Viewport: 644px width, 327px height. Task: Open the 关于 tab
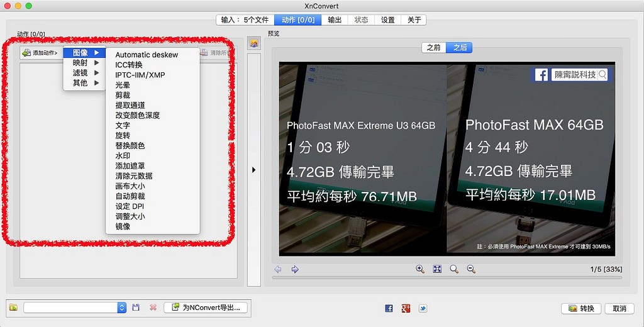pyautogui.click(x=414, y=19)
